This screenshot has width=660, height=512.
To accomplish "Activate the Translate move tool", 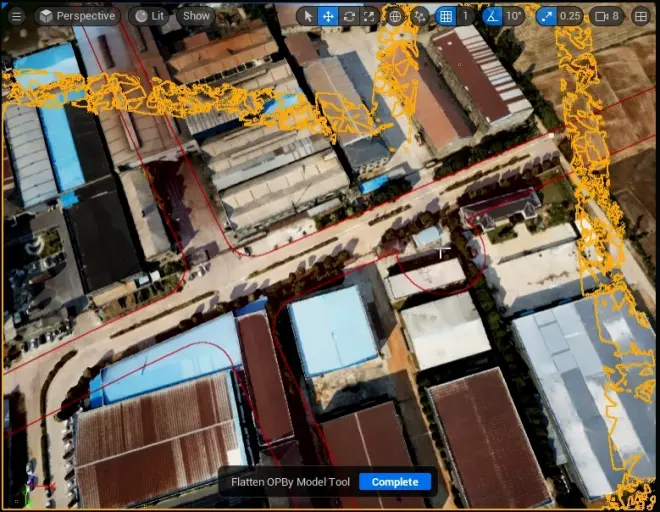I will tap(328, 16).
